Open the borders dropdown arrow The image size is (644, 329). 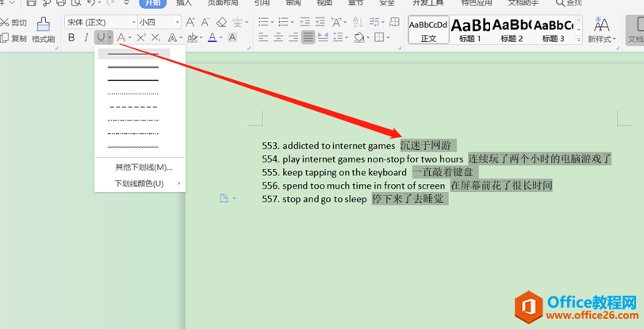(x=388, y=38)
